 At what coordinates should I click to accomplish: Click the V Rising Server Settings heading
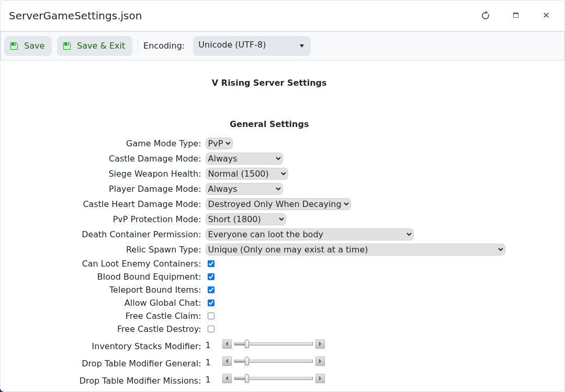tap(269, 83)
